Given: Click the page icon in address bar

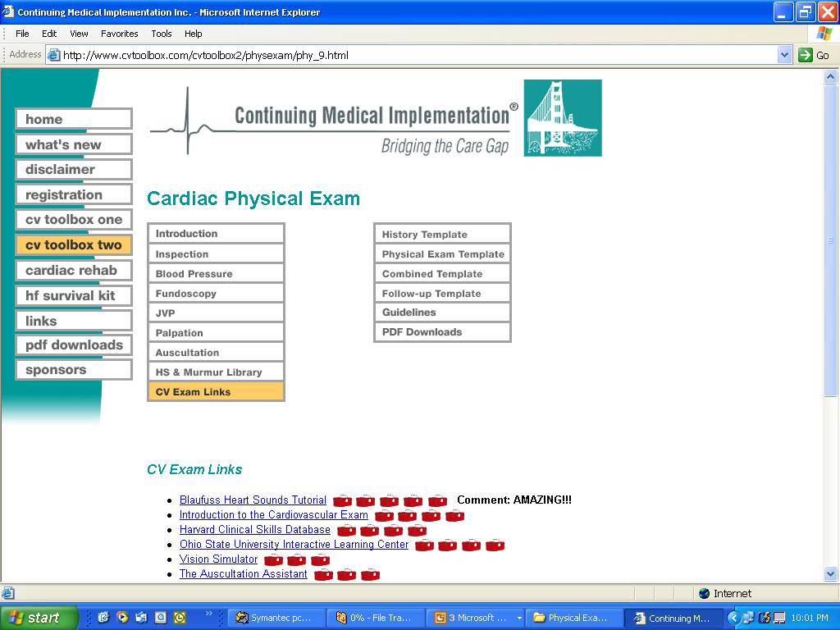Looking at the screenshot, I should [53, 55].
